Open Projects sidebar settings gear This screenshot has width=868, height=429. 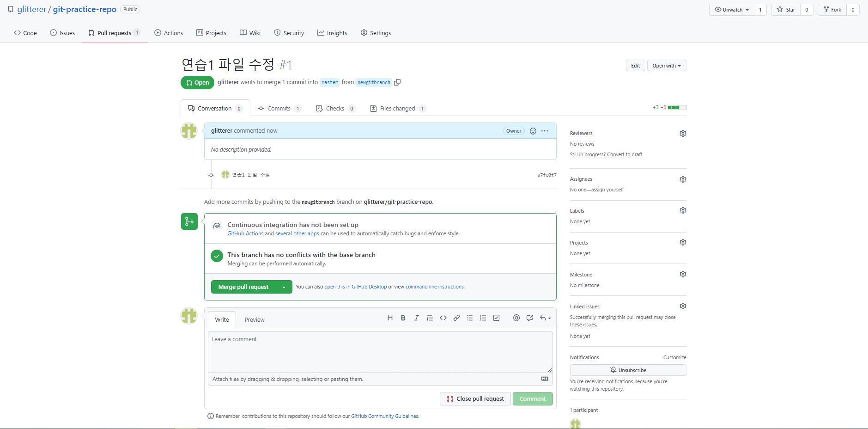pyautogui.click(x=683, y=243)
